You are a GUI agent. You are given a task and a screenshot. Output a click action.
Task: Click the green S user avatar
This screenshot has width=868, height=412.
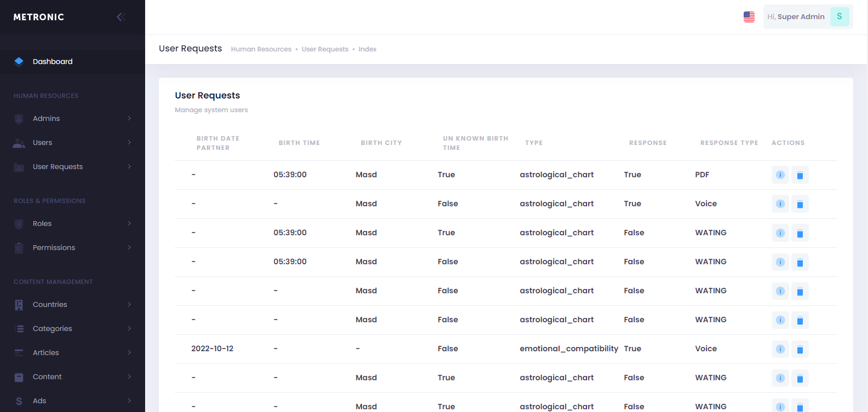[839, 17]
